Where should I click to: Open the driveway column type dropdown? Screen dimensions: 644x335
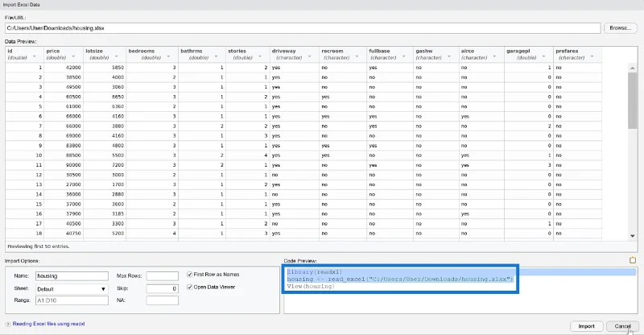pyautogui.click(x=309, y=56)
